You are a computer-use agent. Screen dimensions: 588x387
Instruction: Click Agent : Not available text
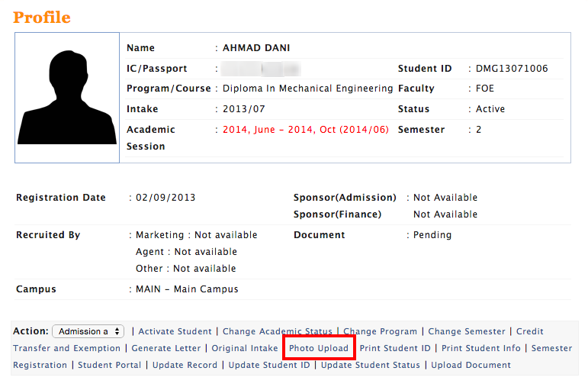(x=186, y=252)
